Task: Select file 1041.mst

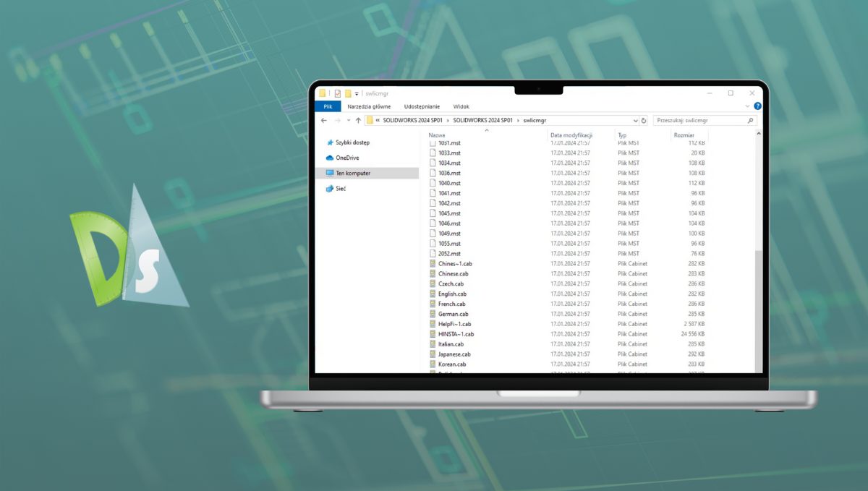Action: (449, 193)
